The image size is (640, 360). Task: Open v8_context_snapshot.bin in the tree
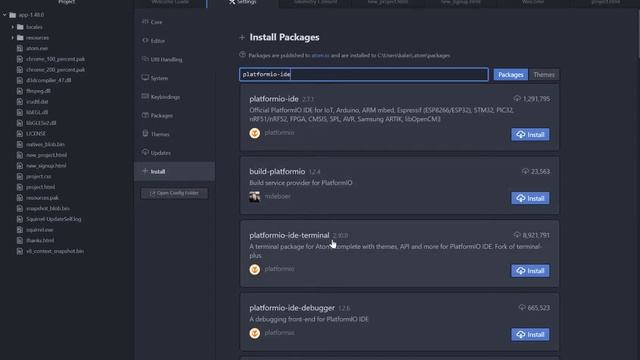(x=55, y=251)
